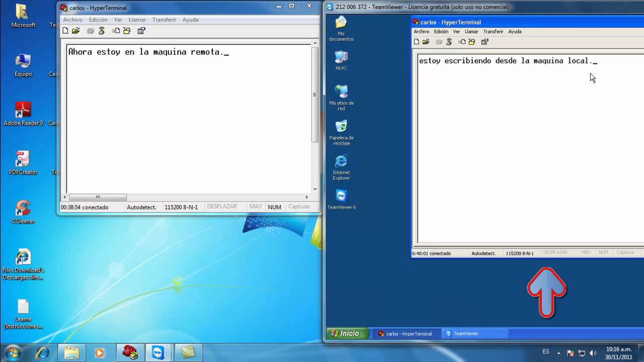Viewport: 644px width, 362px height.
Task: Click the ES language indicator in tray
Action: pyautogui.click(x=546, y=351)
